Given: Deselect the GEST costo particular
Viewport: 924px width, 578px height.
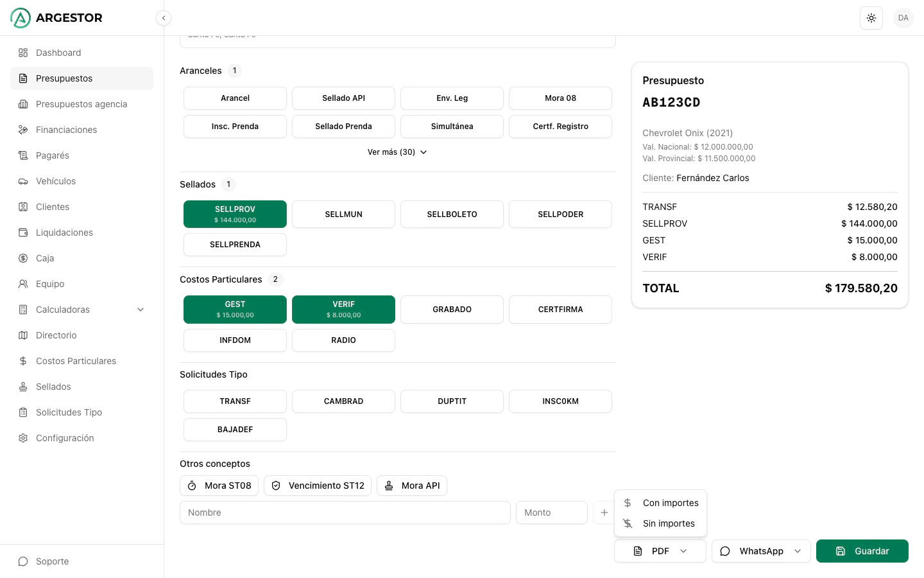Looking at the screenshot, I should [235, 310].
